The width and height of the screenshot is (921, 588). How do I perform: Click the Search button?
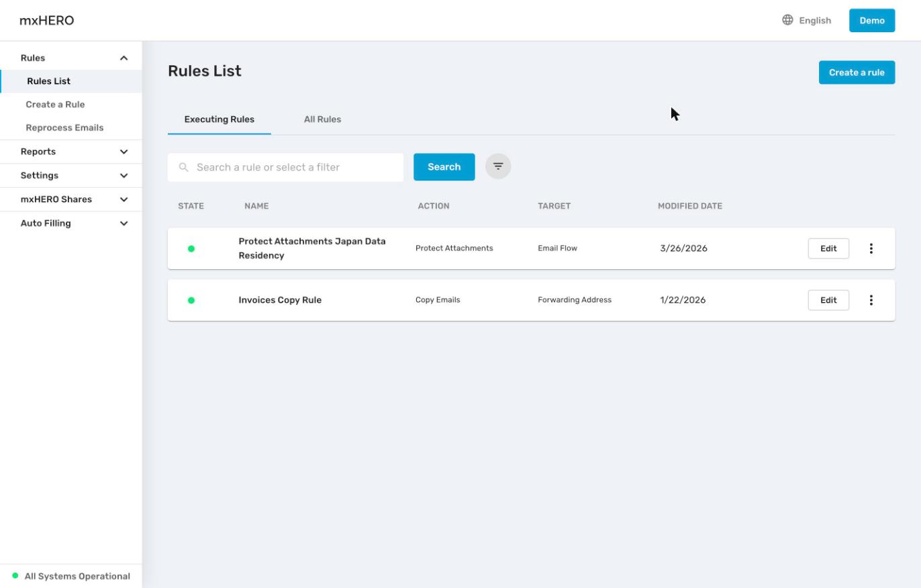tap(444, 167)
